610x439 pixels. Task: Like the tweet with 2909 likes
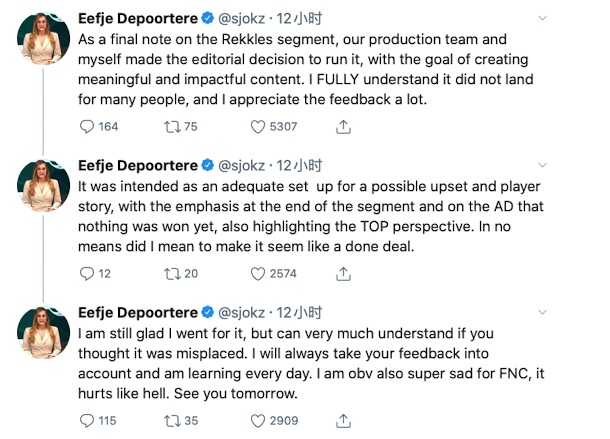258,420
